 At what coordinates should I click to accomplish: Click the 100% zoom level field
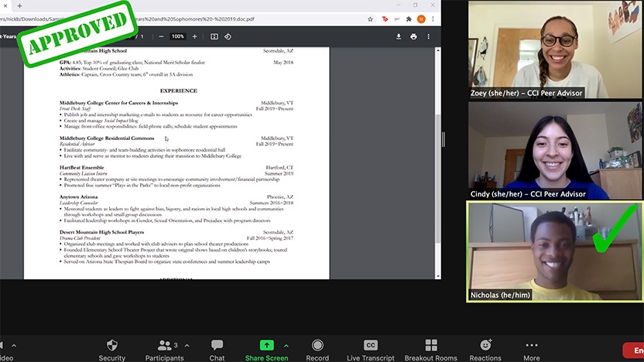(x=178, y=36)
